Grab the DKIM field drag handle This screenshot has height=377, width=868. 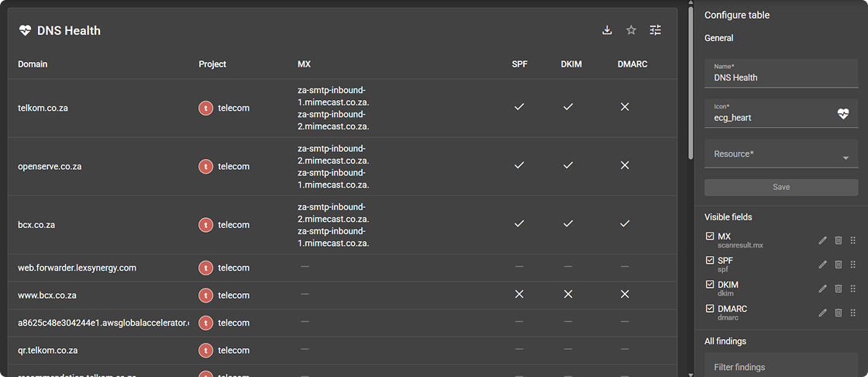pyautogui.click(x=853, y=289)
